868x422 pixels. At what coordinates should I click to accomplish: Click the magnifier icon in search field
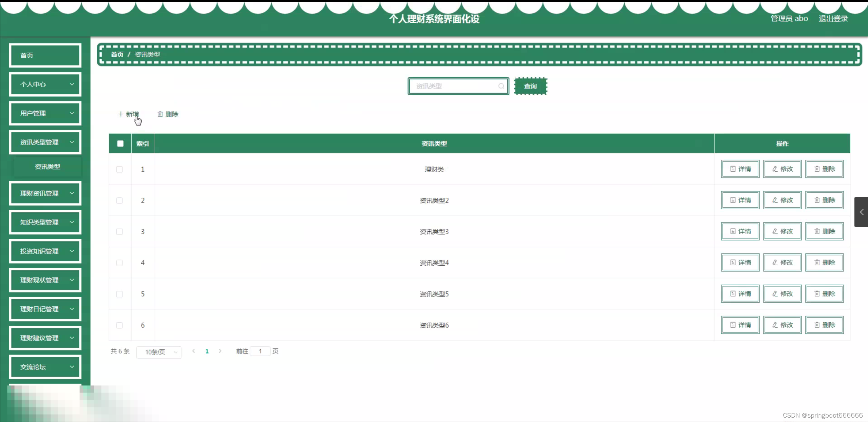pyautogui.click(x=501, y=86)
